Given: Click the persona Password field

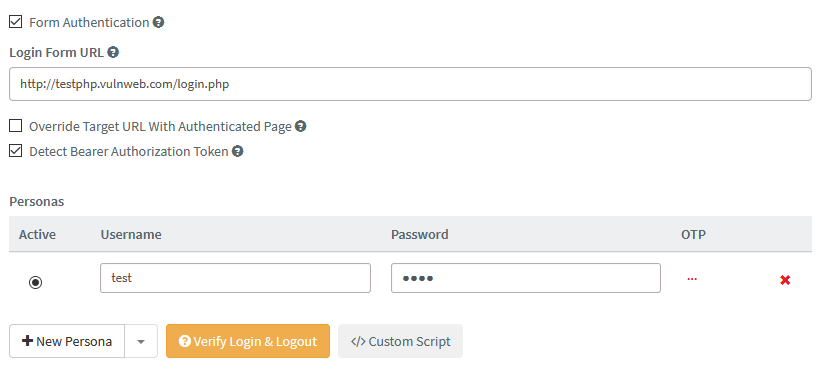Looking at the screenshot, I should [x=525, y=278].
